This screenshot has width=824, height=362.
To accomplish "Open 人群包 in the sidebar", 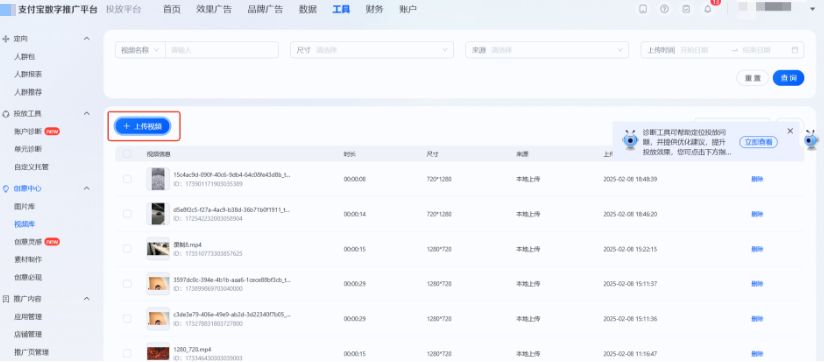I will [25, 57].
